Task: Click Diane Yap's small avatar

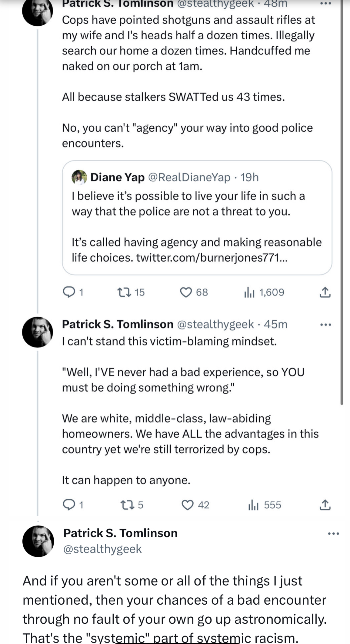Action: [79, 177]
